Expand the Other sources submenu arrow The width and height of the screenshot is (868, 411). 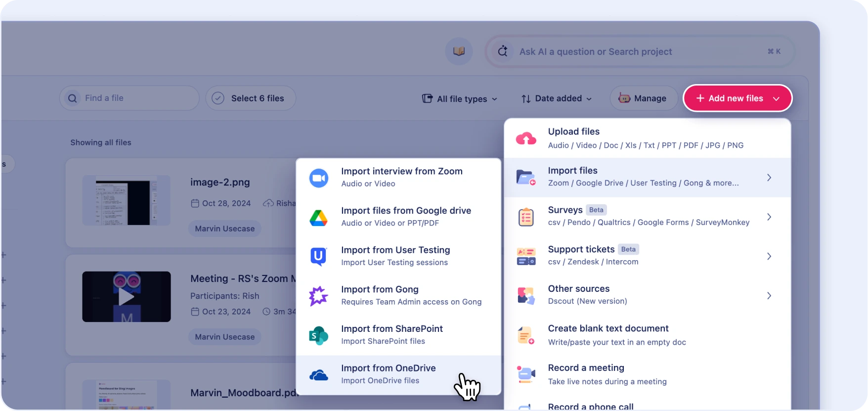pyautogui.click(x=769, y=296)
